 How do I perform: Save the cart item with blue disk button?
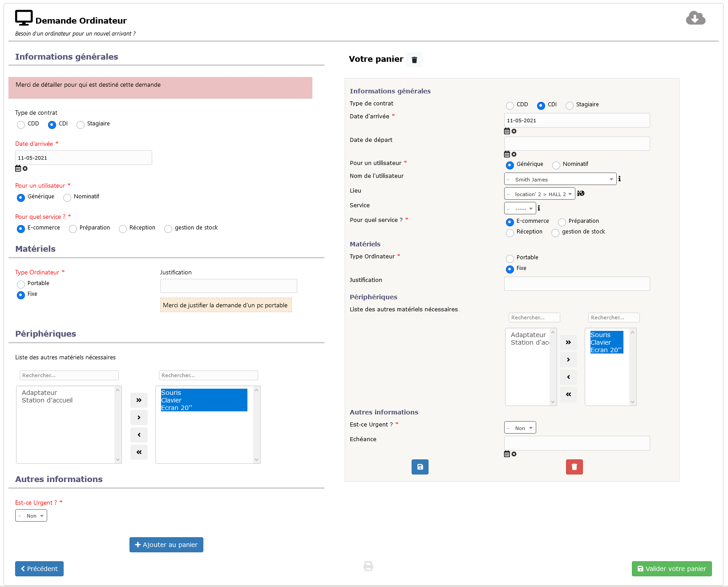420,467
